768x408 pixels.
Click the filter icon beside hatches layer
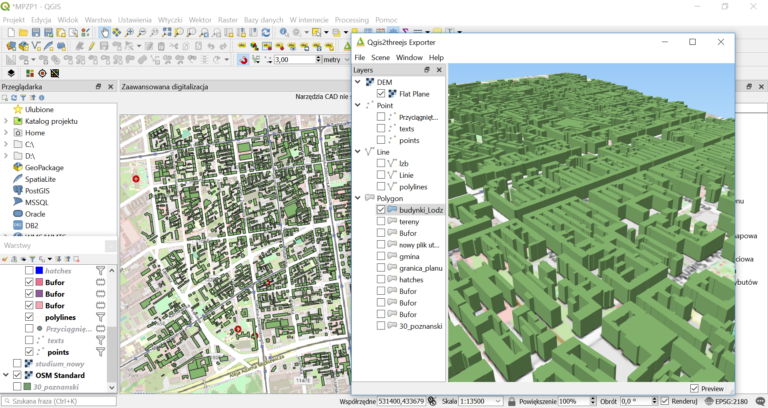(100, 270)
